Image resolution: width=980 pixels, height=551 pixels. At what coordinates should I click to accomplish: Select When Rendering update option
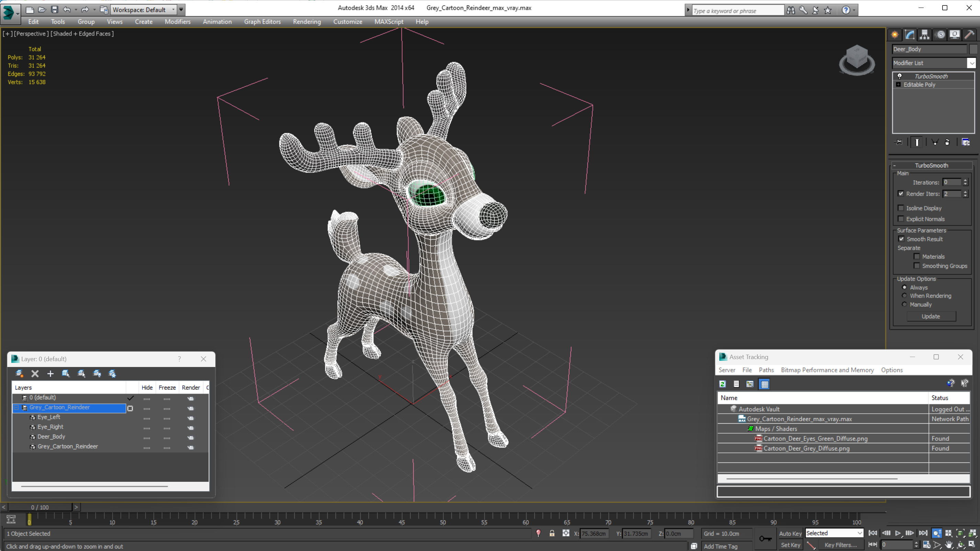tap(904, 296)
